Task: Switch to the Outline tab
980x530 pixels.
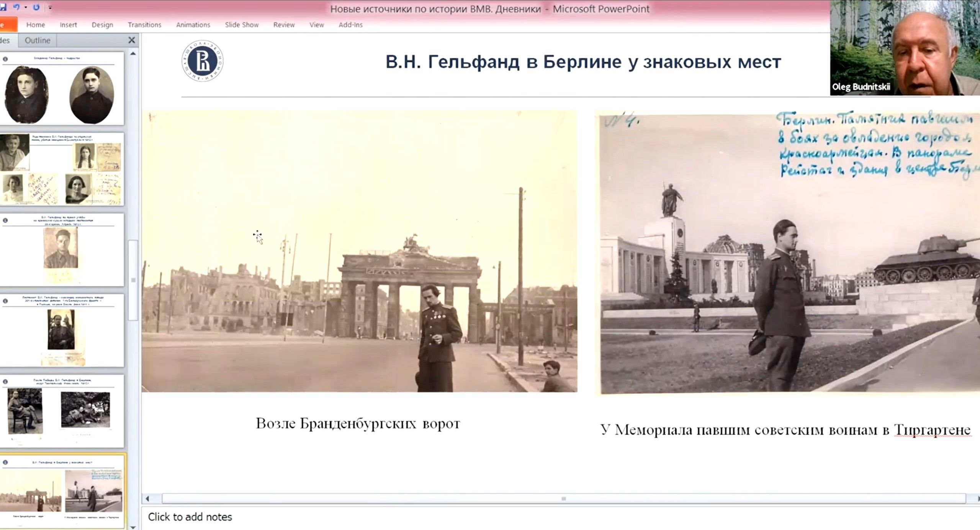Action: pos(37,40)
